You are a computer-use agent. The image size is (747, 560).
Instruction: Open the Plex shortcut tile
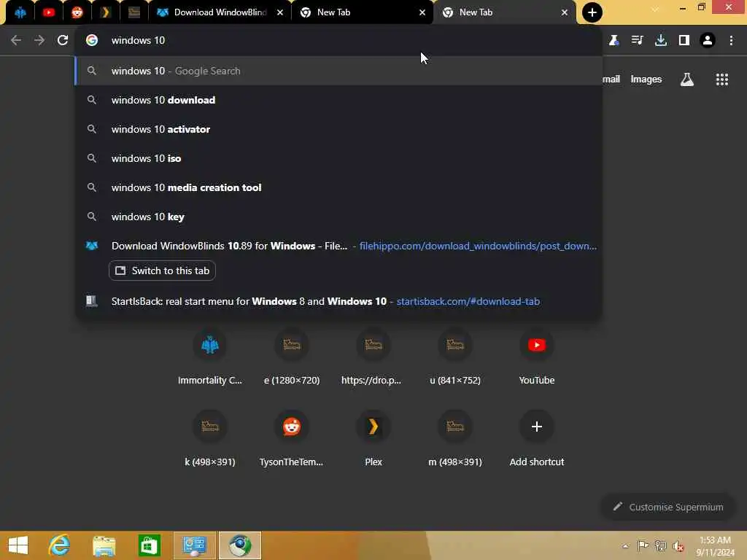pos(373,438)
